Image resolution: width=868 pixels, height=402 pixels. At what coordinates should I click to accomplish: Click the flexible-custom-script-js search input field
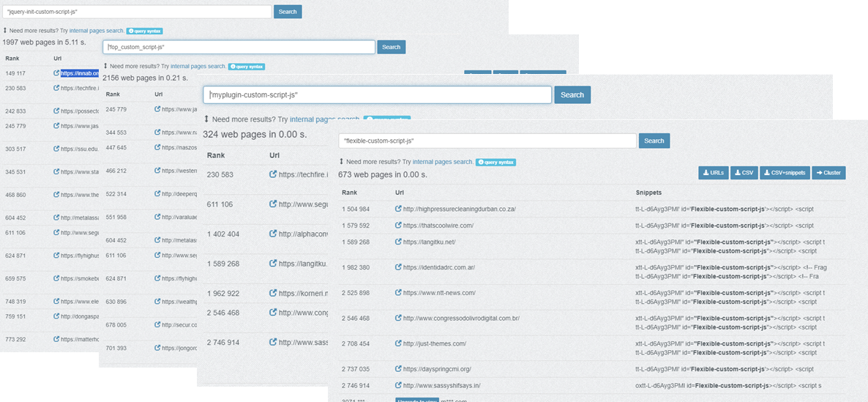[x=487, y=141]
